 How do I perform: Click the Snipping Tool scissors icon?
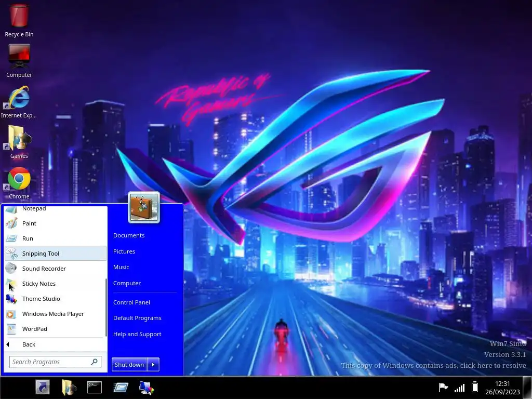tap(11, 254)
